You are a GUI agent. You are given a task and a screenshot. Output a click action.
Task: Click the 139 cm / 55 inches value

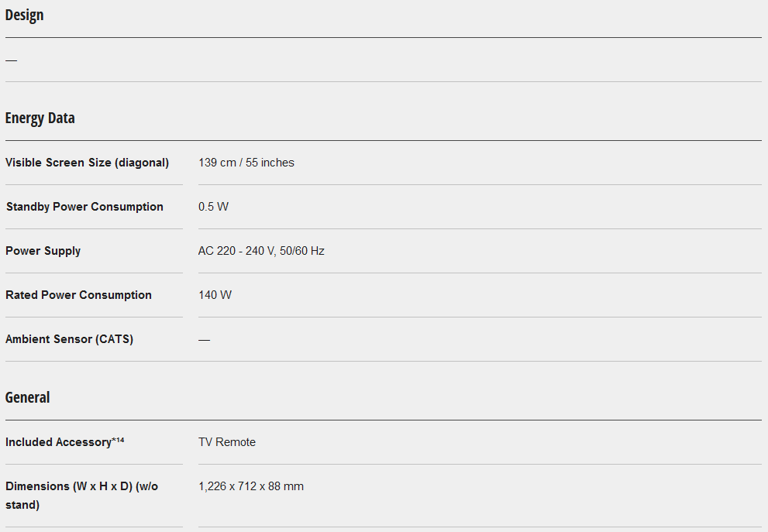coord(246,163)
